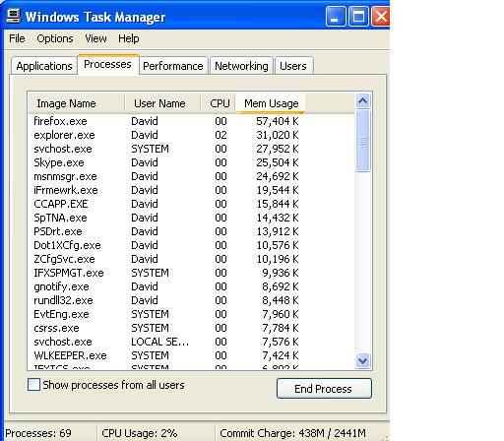Click the Commit Charge status entry
The height and width of the screenshot is (441, 504).
tap(292, 433)
